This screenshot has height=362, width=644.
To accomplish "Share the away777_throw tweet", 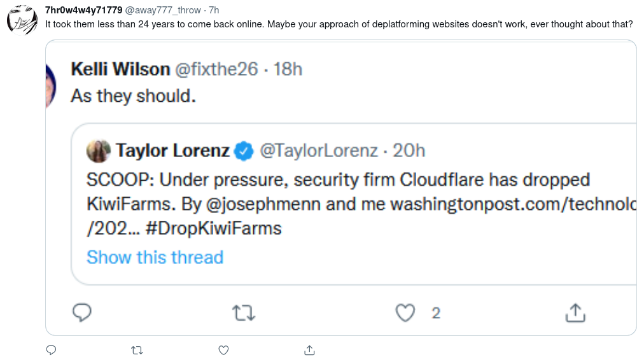I will (x=310, y=350).
